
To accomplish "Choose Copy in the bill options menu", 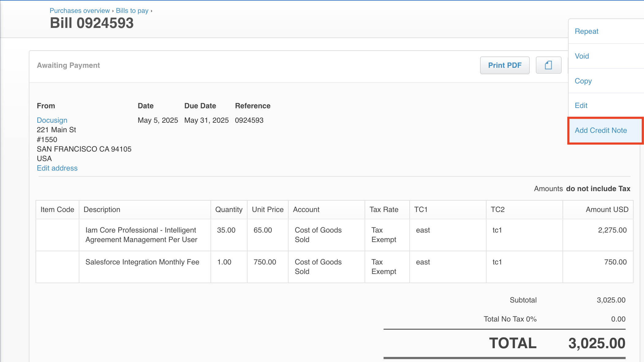I will click(x=606, y=81).
